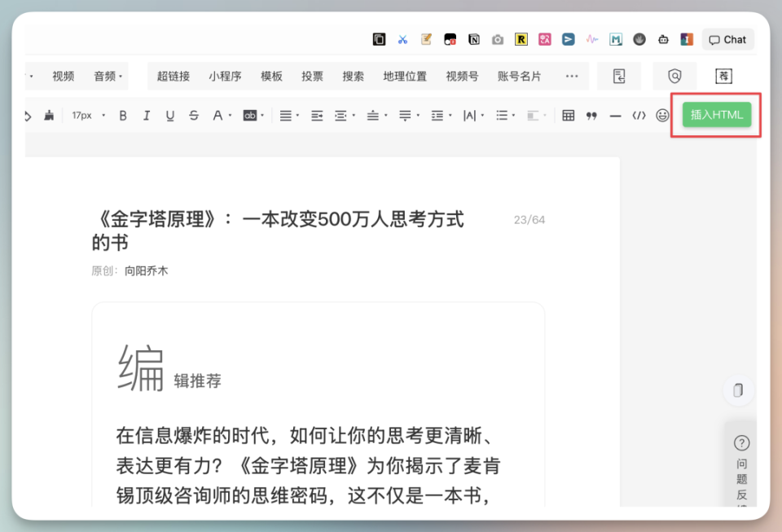Click the colorful I extension icon
The width and height of the screenshot is (782, 532).
point(687,39)
